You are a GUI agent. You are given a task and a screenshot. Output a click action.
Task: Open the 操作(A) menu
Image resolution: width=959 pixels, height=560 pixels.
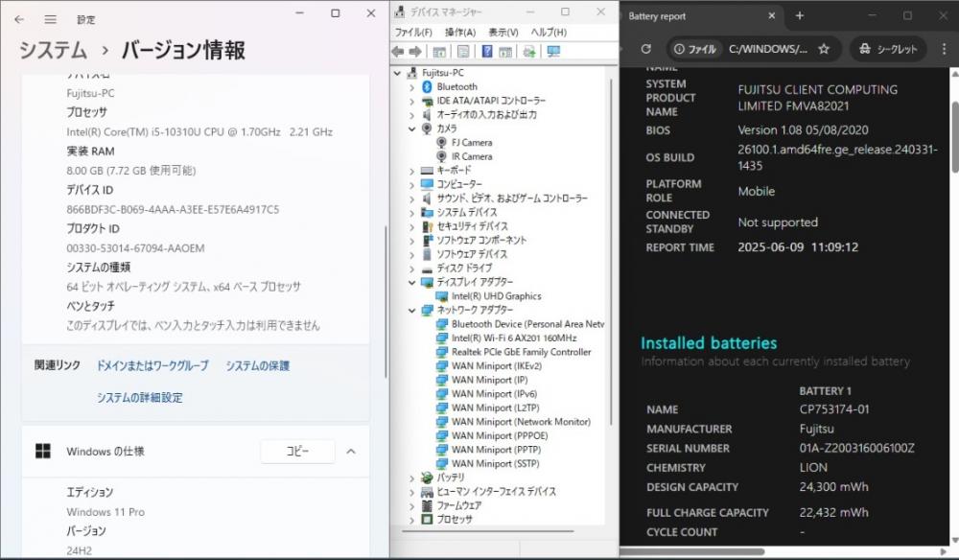tap(460, 33)
